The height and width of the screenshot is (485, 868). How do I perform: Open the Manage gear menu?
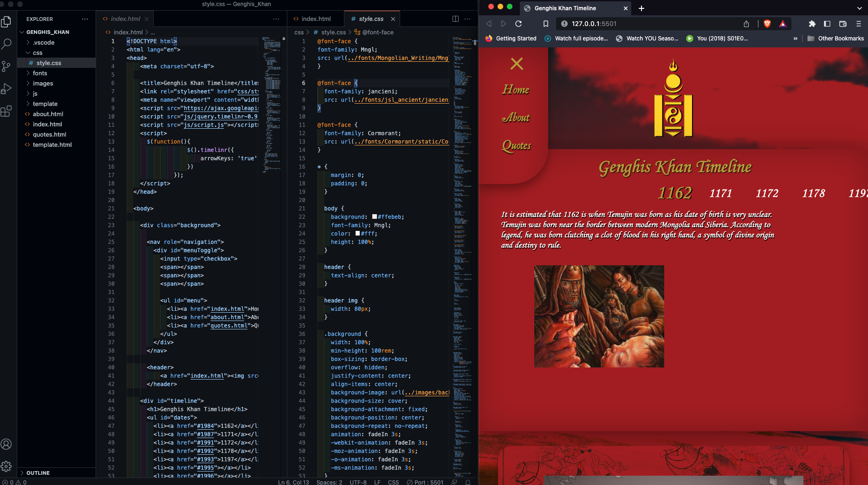point(6,466)
